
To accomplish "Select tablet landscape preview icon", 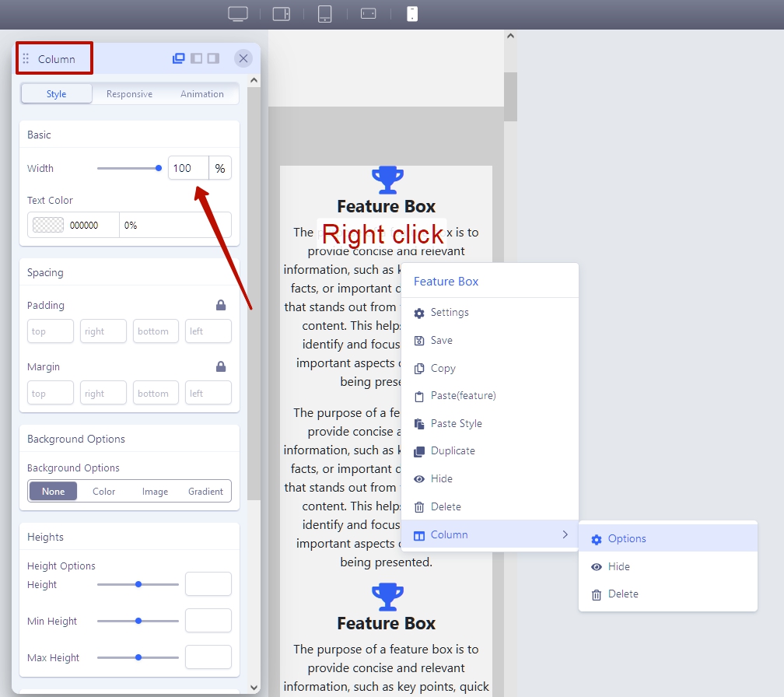I will tap(282, 14).
